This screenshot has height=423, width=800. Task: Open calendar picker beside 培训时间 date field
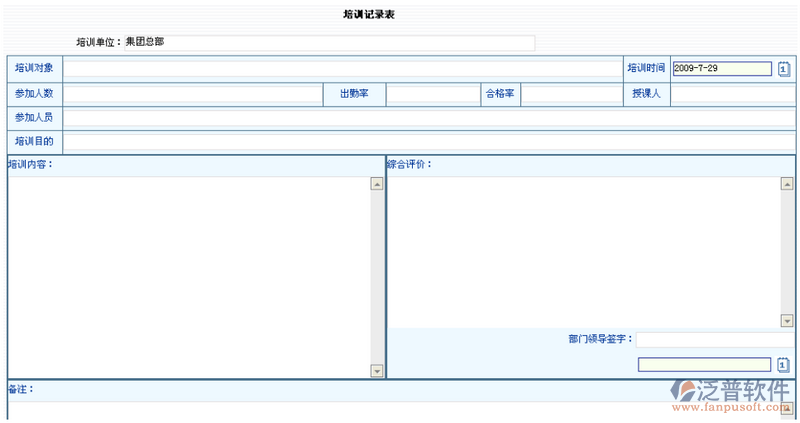785,69
